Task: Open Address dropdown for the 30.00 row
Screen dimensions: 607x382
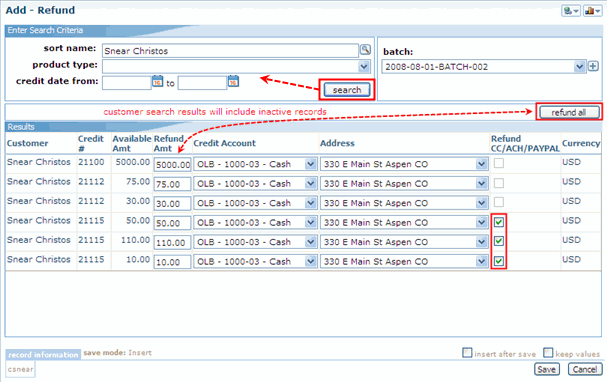Action: (481, 203)
